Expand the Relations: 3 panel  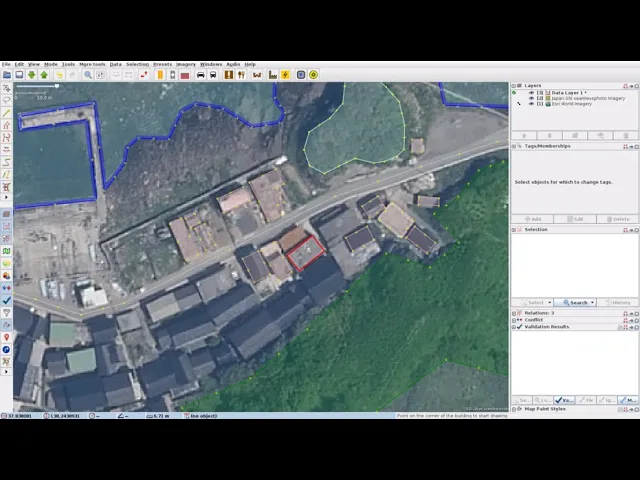(514, 313)
